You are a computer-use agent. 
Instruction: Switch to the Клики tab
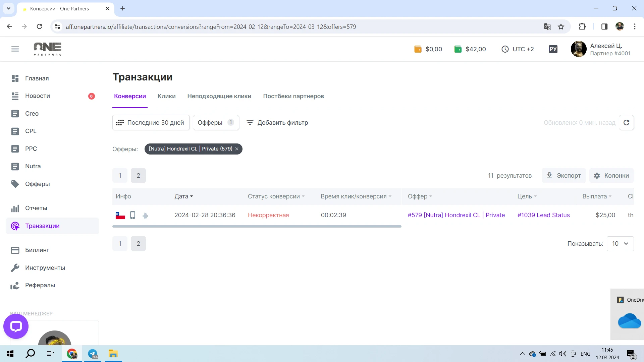tap(167, 96)
